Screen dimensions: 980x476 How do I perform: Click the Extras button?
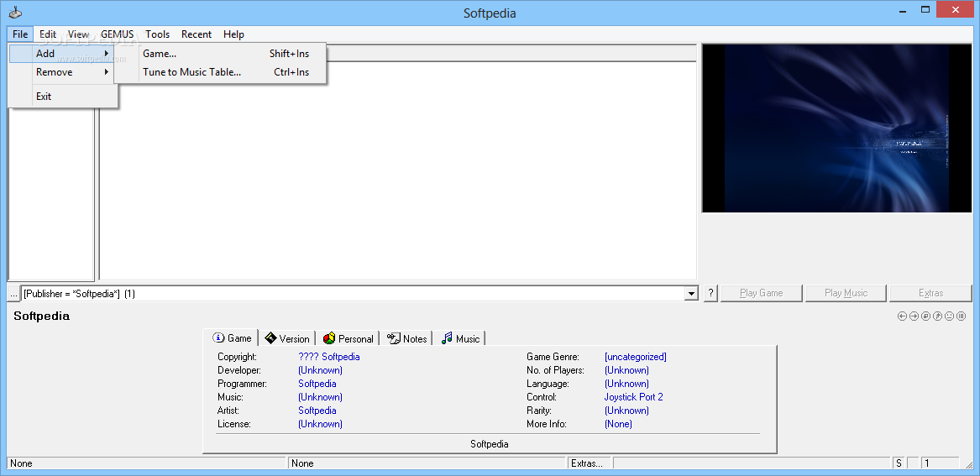point(930,293)
